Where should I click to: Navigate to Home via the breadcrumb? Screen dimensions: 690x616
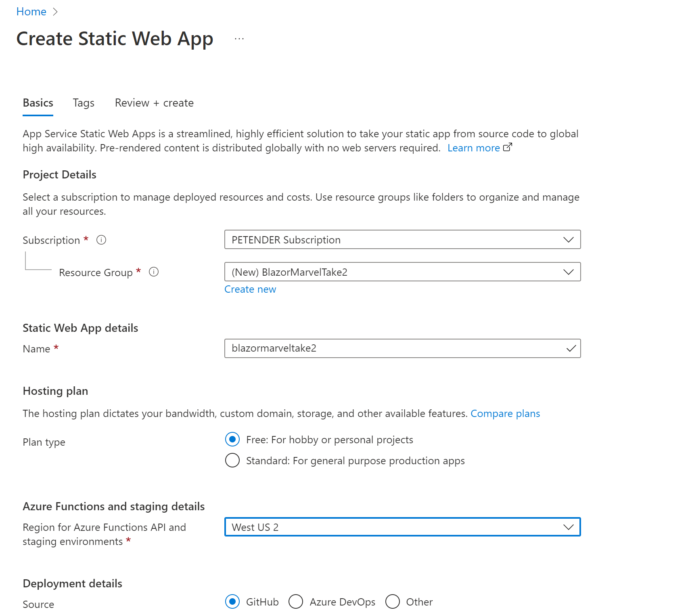tap(31, 11)
